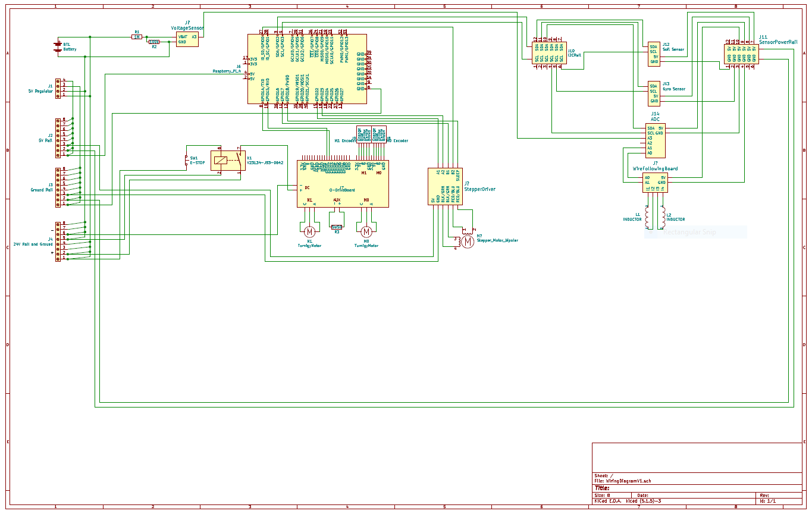Select the M1 TurnigyMotor symbol
Image resolution: width=812 pixels, height=514 pixels.
[x=309, y=231]
